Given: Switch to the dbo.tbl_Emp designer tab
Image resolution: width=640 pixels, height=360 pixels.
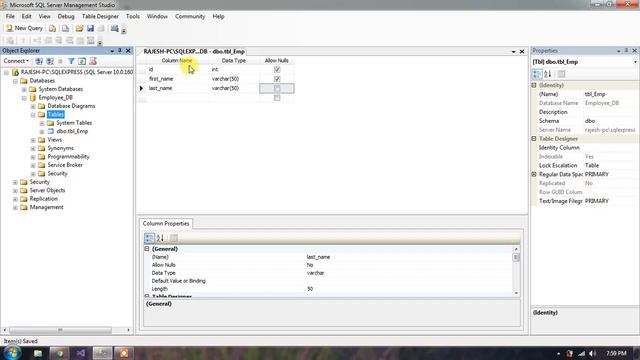Looking at the screenshot, I should tap(194, 51).
